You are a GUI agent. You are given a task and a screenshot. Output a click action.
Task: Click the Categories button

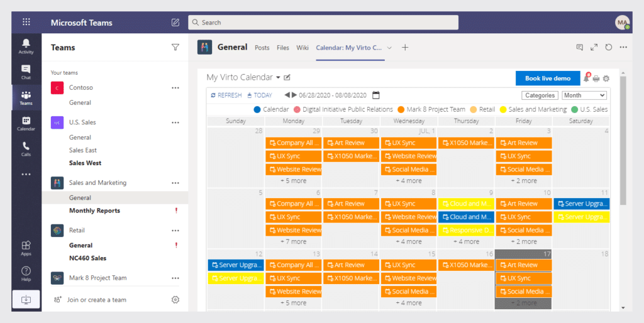pos(540,96)
